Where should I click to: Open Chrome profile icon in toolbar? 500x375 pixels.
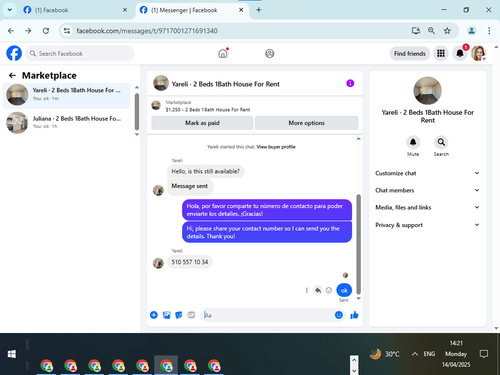[471, 31]
